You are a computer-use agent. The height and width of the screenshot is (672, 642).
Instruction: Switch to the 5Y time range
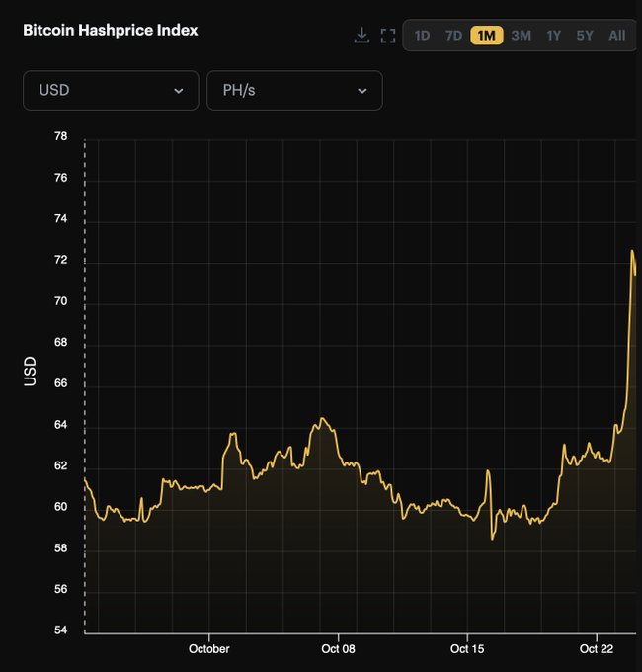click(585, 36)
